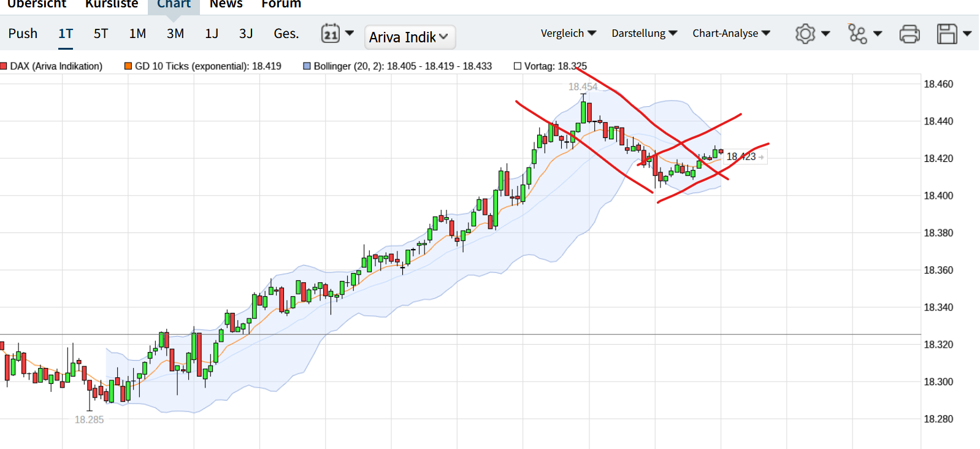Image resolution: width=980 pixels, height=449 pixels.
Task: Open the Darstellung dropdown menu
Action: pos(644,33)
